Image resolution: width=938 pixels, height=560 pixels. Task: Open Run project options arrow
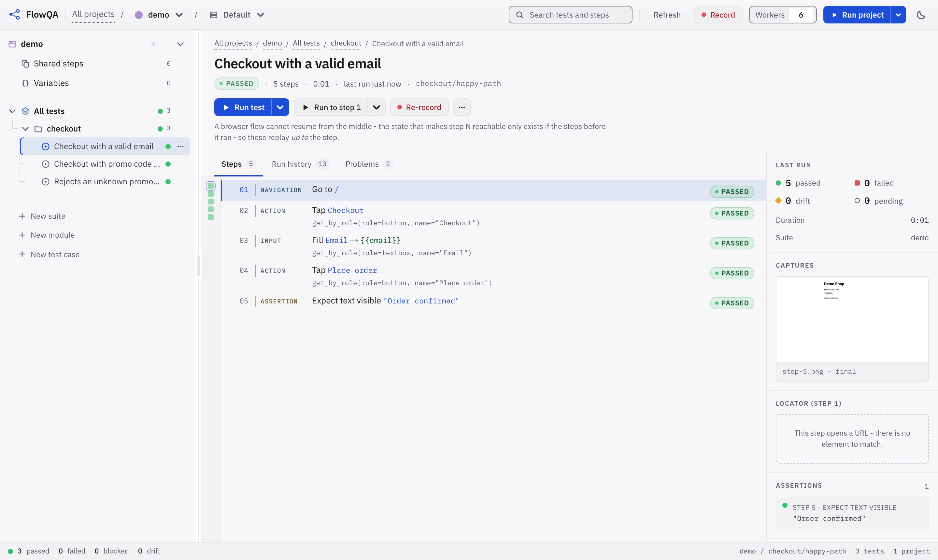[898, 15]
